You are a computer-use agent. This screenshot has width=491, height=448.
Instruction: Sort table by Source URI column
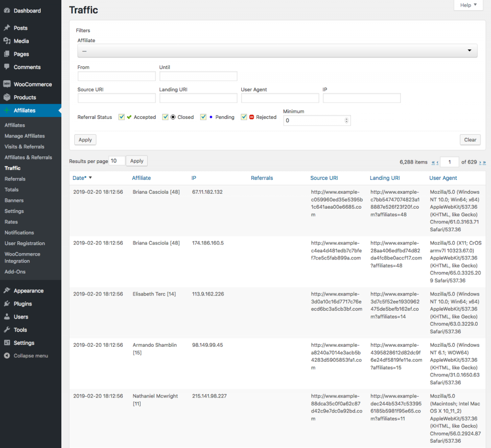pyautogui.click(x=324, y=178)
